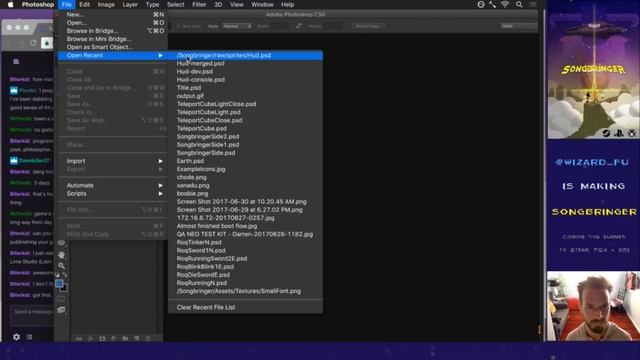Click the Wi-Fi status icon
This screenshot has height=360, width=640.
(505, 4)
